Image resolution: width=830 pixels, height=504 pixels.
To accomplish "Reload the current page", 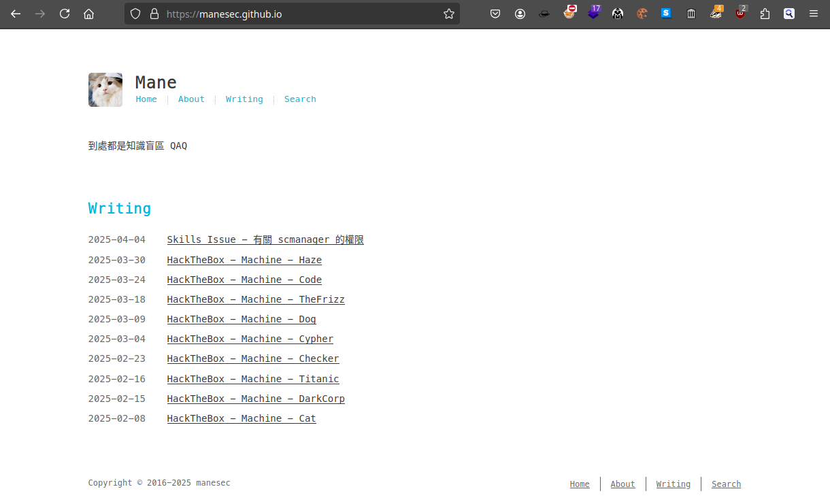I will (65, 14).
